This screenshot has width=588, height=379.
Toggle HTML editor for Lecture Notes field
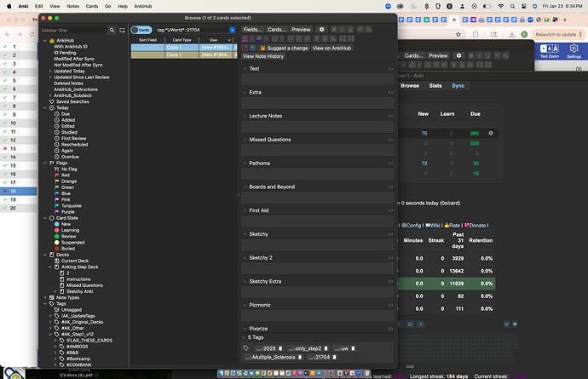tap(391, 116)
